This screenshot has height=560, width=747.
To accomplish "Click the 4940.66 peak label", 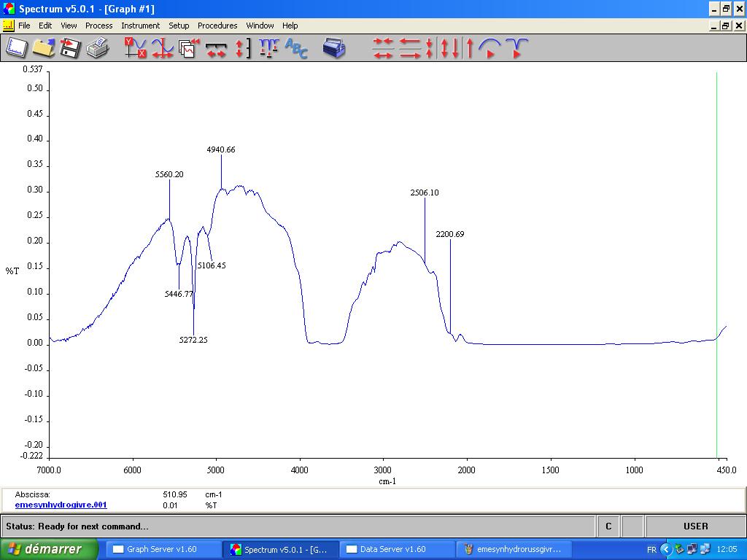I will click(x=221, y=149).
